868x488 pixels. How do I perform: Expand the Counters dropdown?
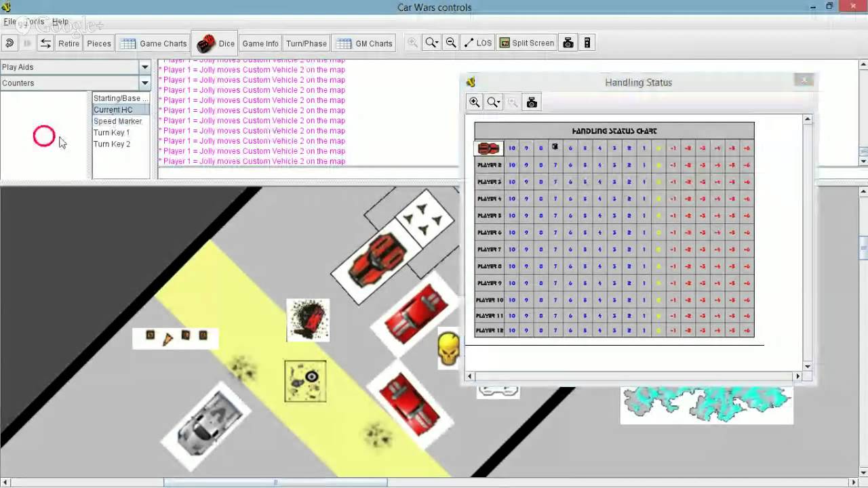144,83
